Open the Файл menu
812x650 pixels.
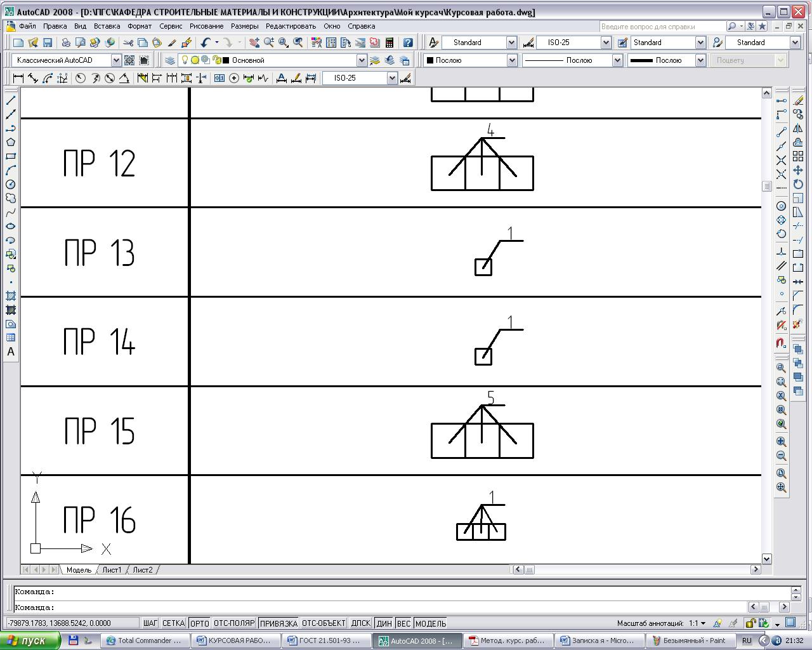click(27, 26)
